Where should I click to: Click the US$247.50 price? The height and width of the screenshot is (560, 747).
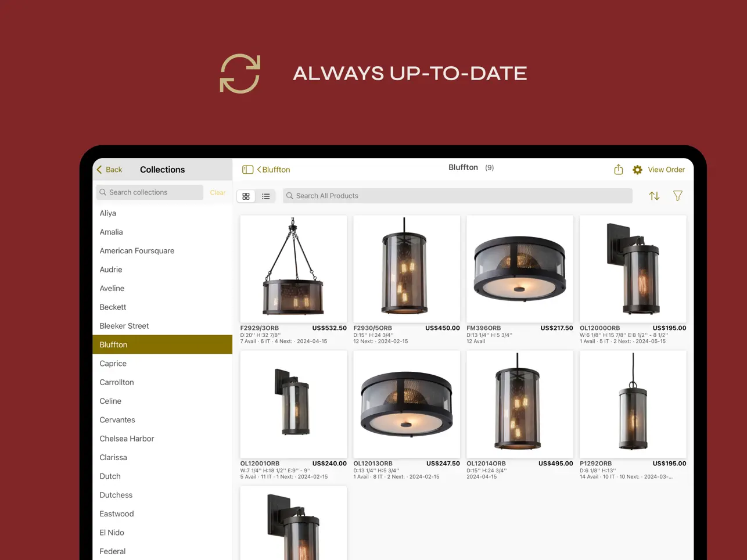click(443, 464)
